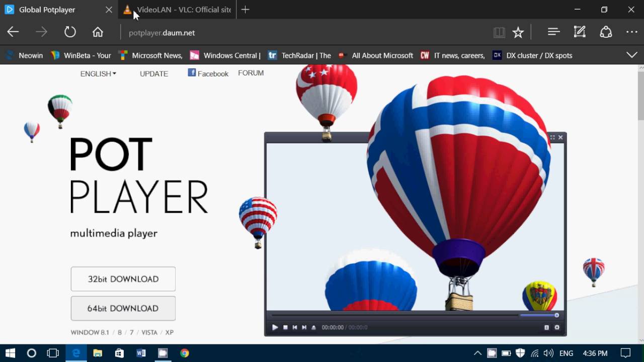Show hidden tray icons chevron
This screenshot has height=362, width=644.
click(477, 353)
